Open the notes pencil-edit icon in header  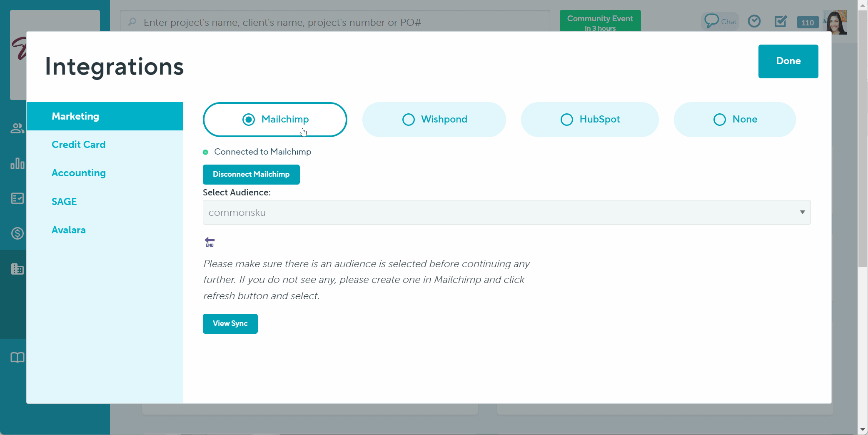[781, 21]
